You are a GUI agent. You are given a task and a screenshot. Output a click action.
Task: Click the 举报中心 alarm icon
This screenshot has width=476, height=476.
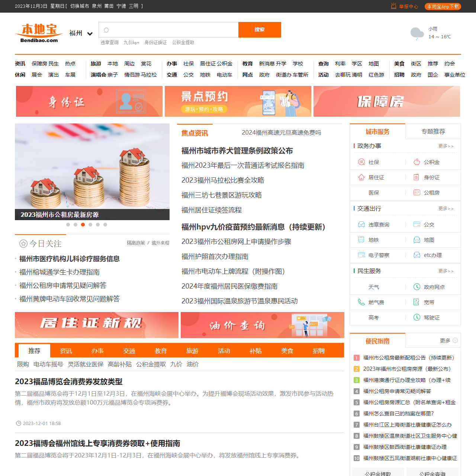coord(393,6)
